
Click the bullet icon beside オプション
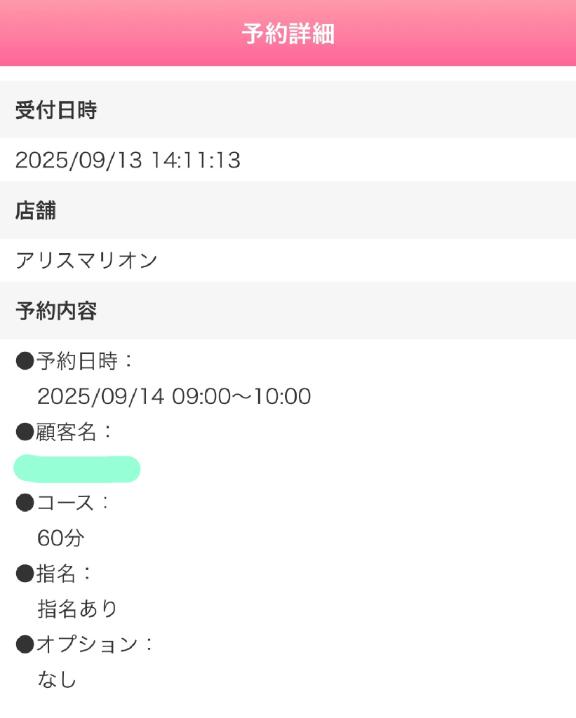(25, 644)
